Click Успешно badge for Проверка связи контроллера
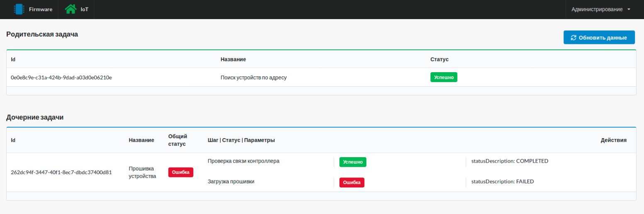 (x=352, y=162)
